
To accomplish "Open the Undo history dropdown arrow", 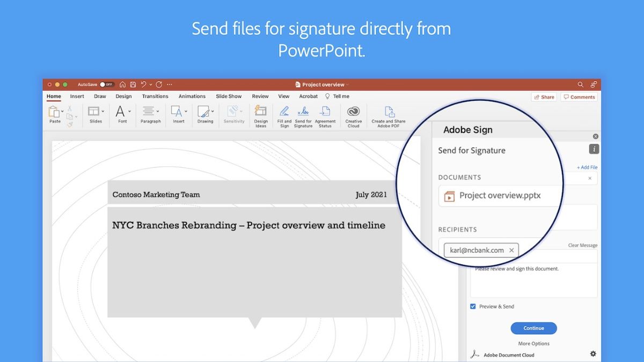I will click(150, 85).
